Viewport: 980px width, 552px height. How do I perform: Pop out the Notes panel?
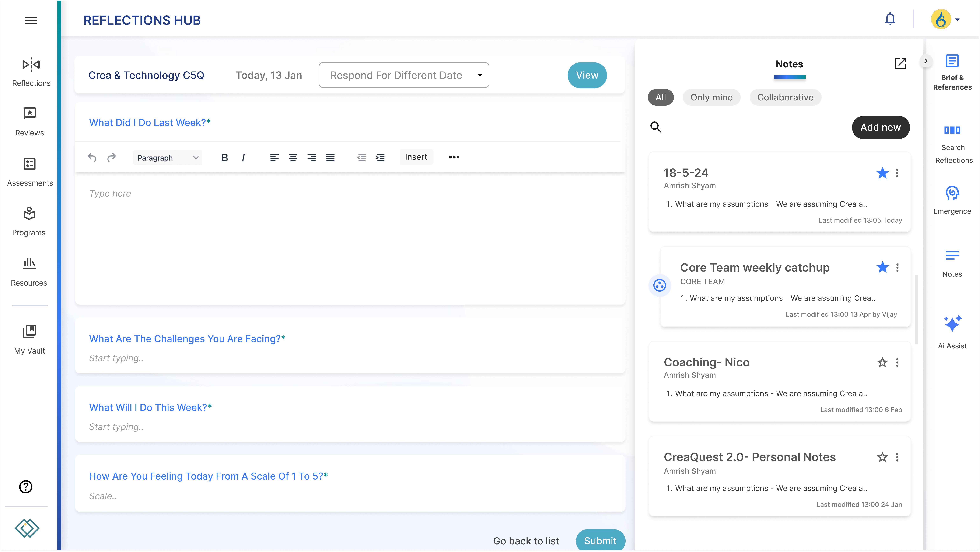click(x=900, y=63)
